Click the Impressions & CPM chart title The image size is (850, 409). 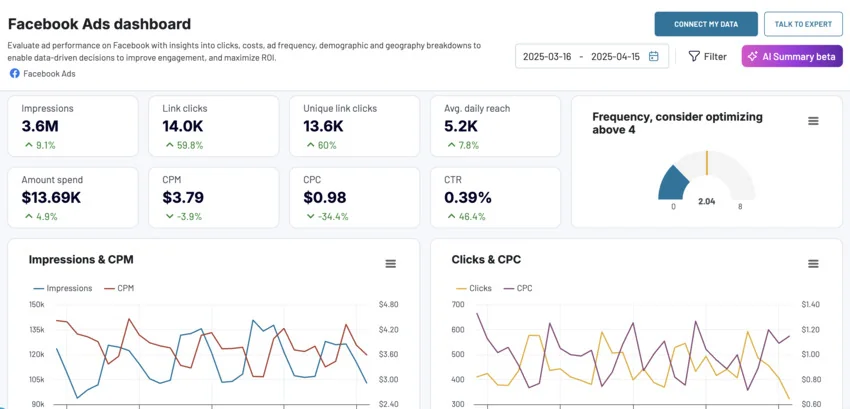click(81, 259)
